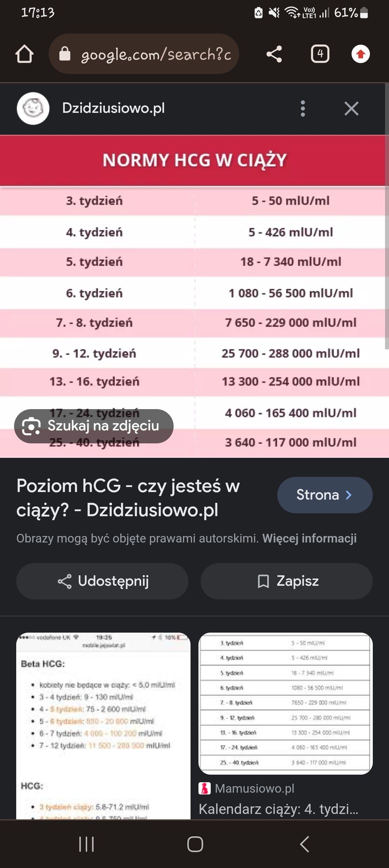
Task: Tap the Udostępnij share button
Action: coord(102,581)
